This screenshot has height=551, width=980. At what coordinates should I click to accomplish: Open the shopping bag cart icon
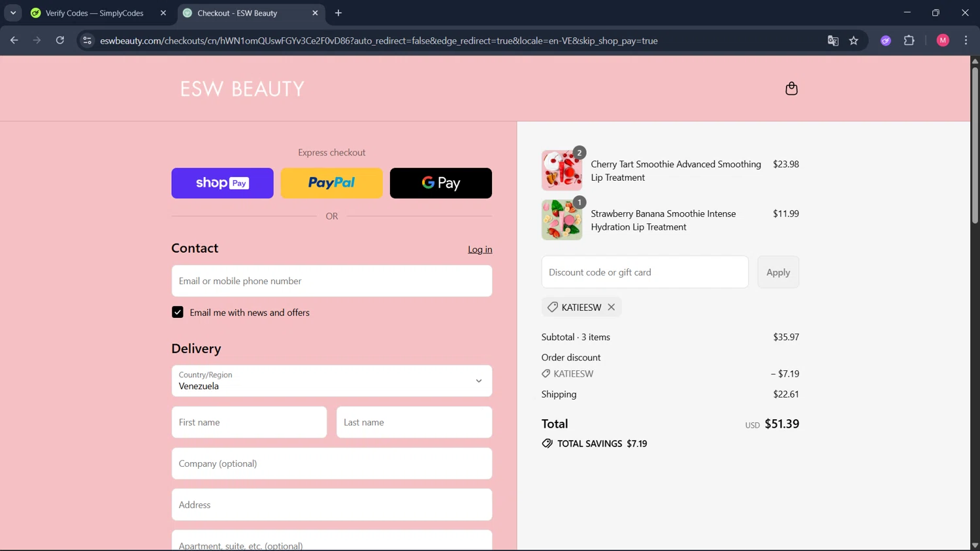point(791,88)
